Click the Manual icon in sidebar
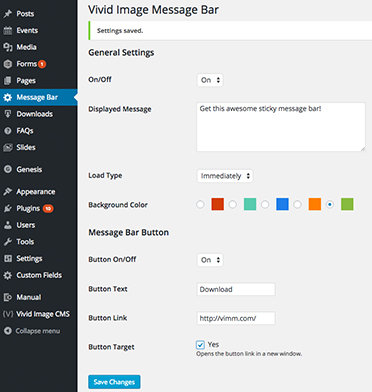This screenshot has width=372, height=392. click(x=8, y=297)
